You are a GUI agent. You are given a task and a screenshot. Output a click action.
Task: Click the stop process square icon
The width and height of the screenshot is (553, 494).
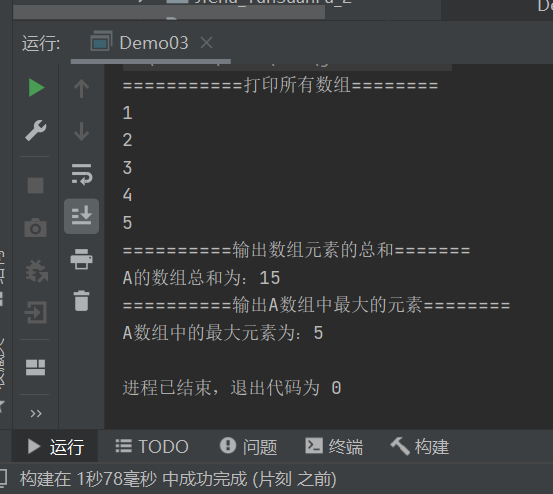36,185
